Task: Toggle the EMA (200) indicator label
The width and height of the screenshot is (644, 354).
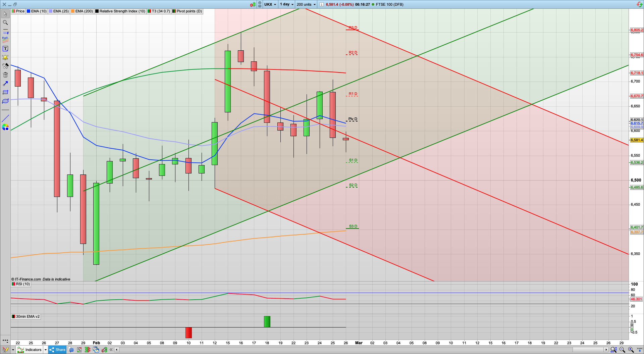Action: [x=82, y=11]
